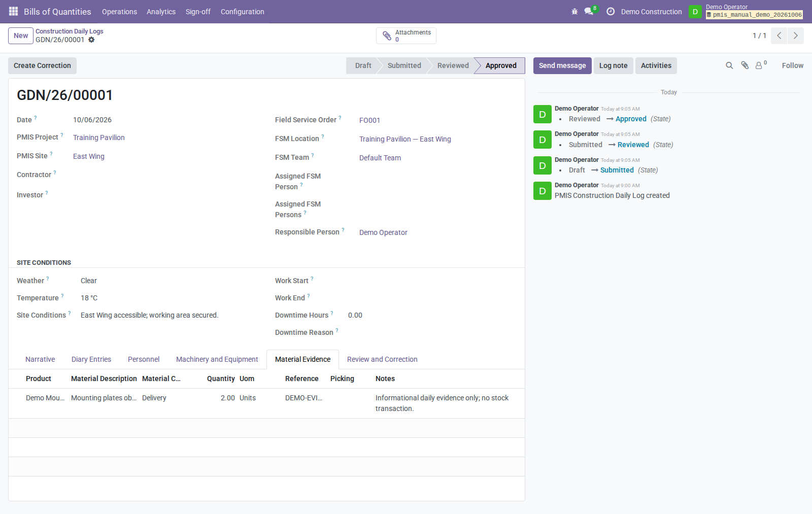Open Configuration menu
The image size is (812, 514).
tap(242, 12)
